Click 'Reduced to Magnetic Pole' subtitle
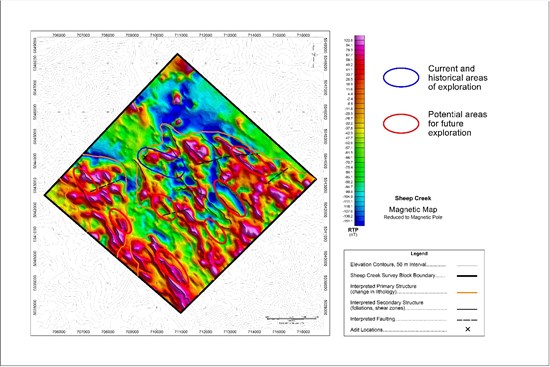This screenshot has height=367, width=550. pos(413,217)
